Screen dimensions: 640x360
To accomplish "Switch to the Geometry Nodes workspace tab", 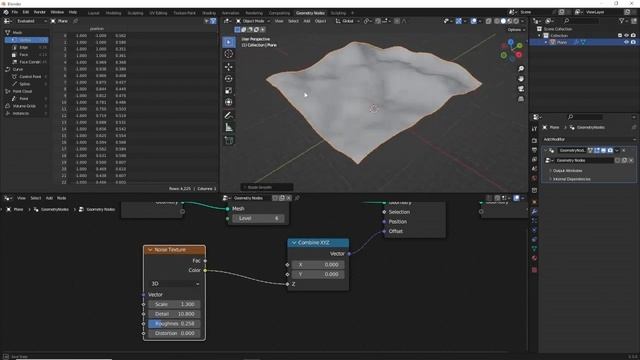I will pyautogui.click(x=310, y=13).
